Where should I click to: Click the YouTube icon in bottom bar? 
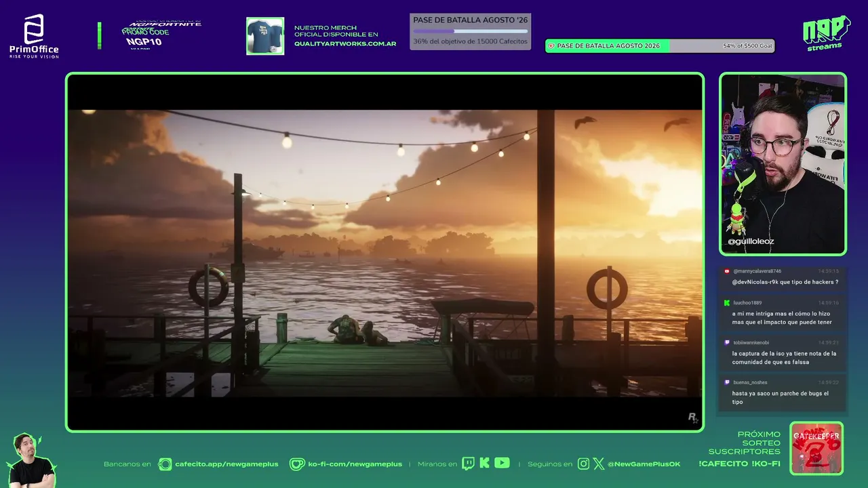coord(502,464)
